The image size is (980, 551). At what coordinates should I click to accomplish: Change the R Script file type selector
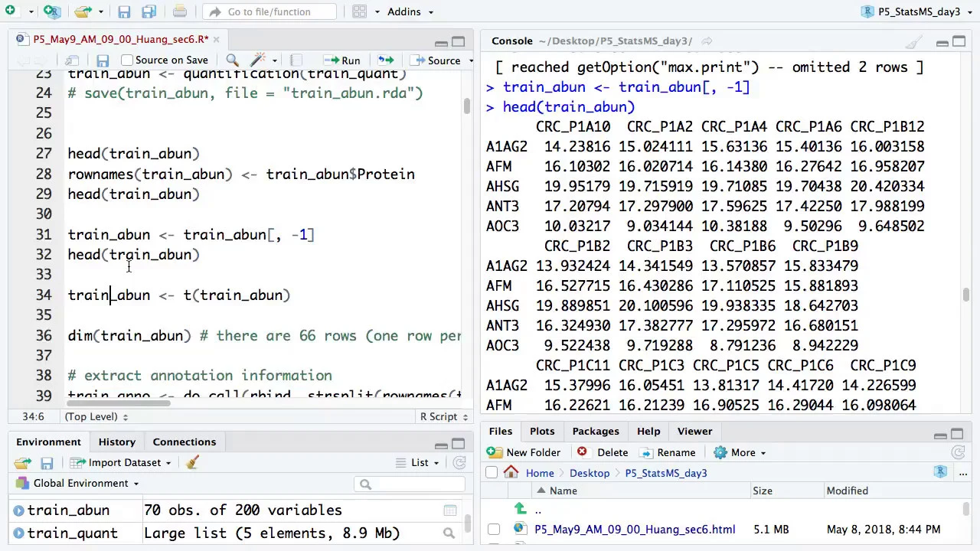(443, 416)
